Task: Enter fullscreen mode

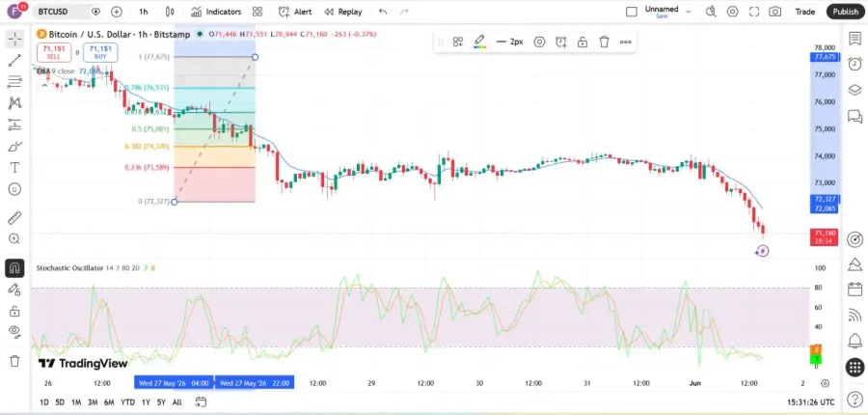Action: 754,12
